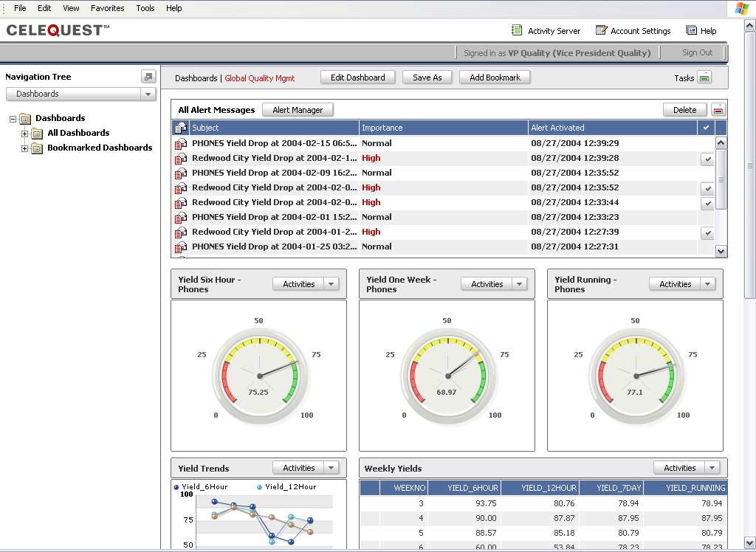Image resolution: width=756 pixels, height=552 pixels.
Task: Open the Activity Server icon
Action: pos(516,30)
